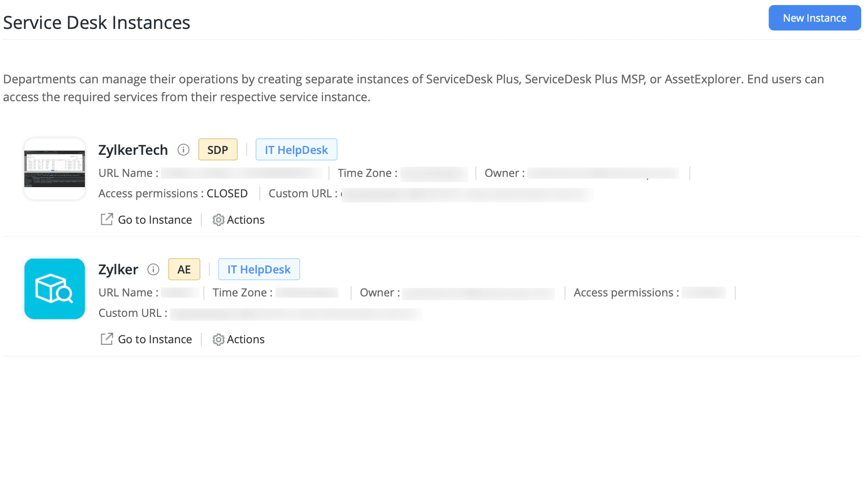Open ZylkerTech's Actions menu label
Screen dimensions: 868x484
(246, 220)
